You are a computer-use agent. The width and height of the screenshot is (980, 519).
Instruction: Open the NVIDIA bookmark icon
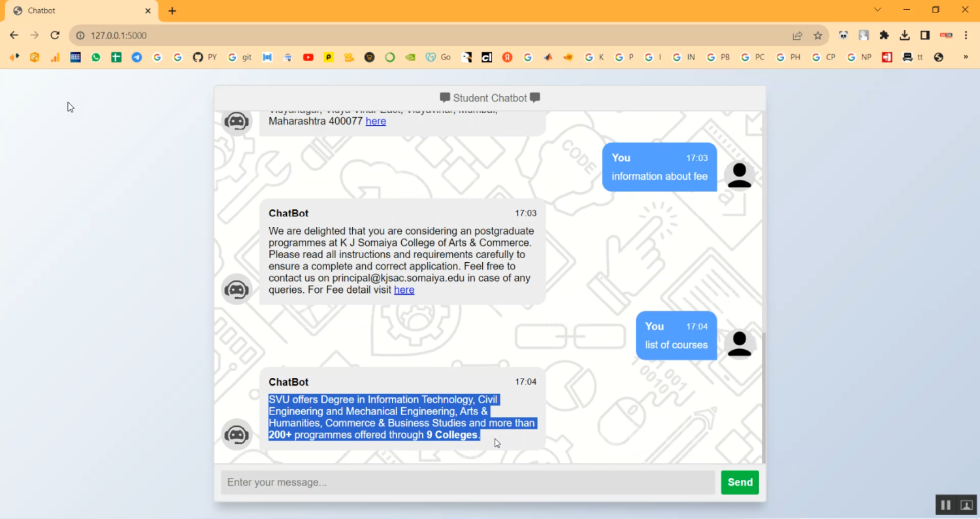[x=410, y=58]
